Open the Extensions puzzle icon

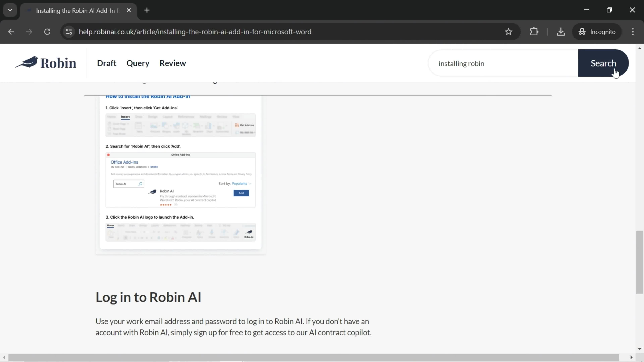pyautogui.click(x=534, y=32)
